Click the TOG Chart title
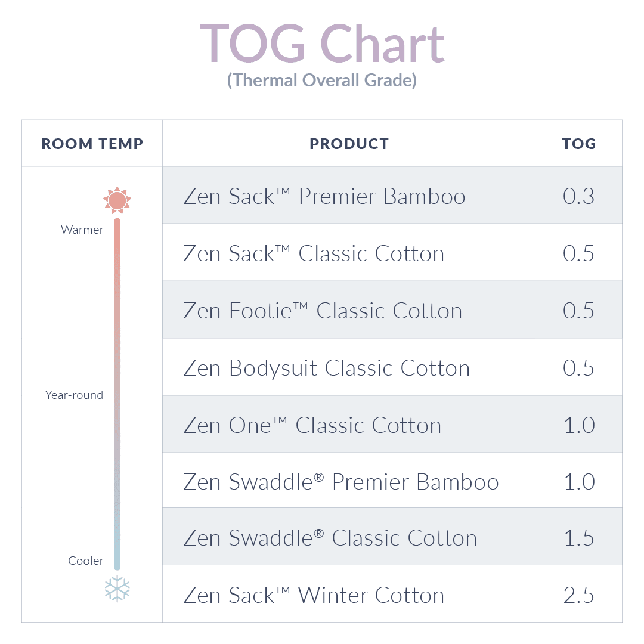The height and width of the screenshot is (644, 644). (322, 44)
